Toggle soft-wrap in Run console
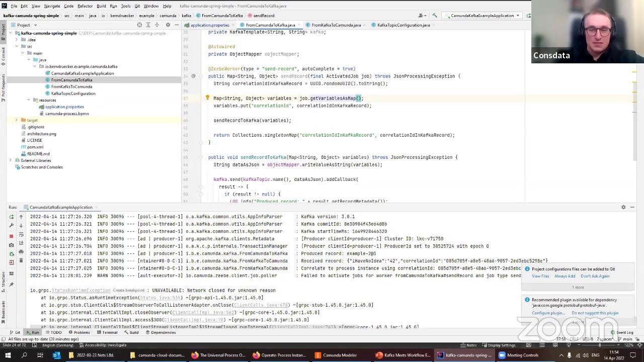Screen dimensions: 644x362 point(21,234)
